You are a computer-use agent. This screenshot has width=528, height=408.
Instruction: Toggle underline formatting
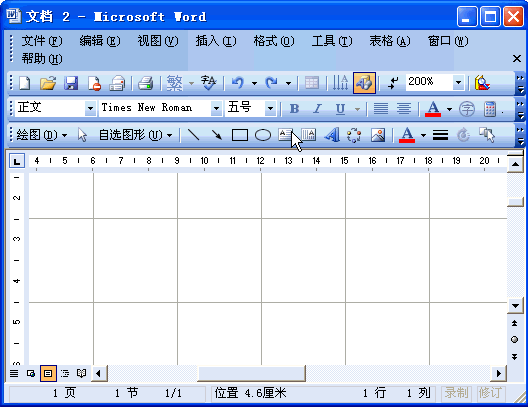pos(340,109)
